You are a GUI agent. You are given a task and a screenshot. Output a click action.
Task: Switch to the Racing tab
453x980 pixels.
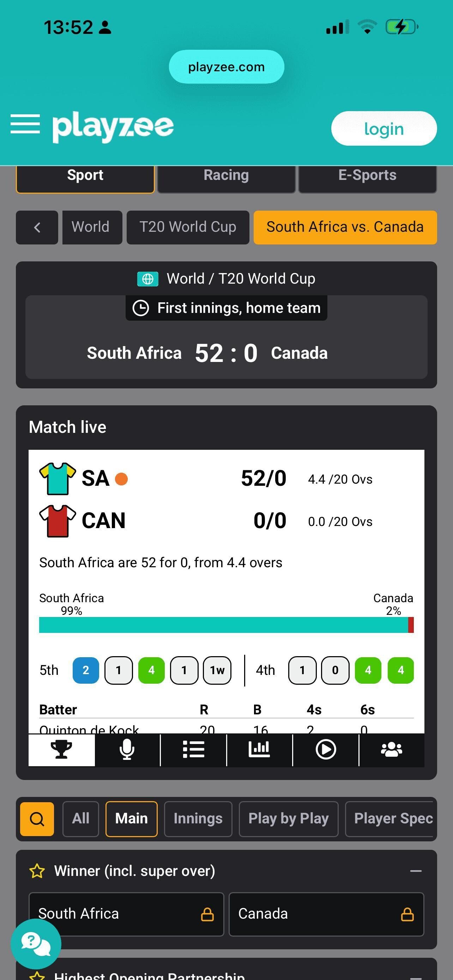point(226,176)
